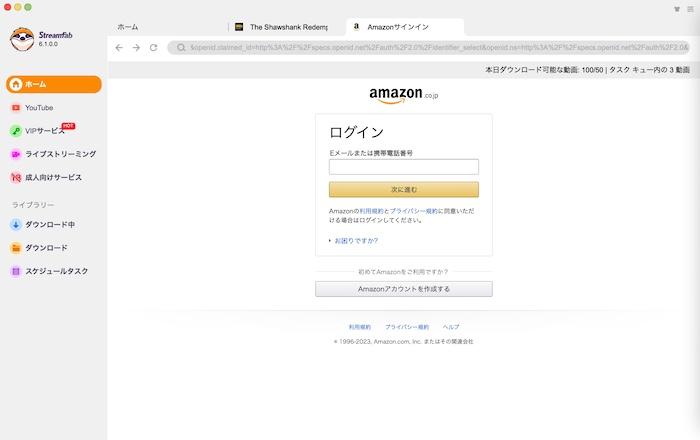Switch to The Shawshank Redemption tab

(x=288, y=27)
